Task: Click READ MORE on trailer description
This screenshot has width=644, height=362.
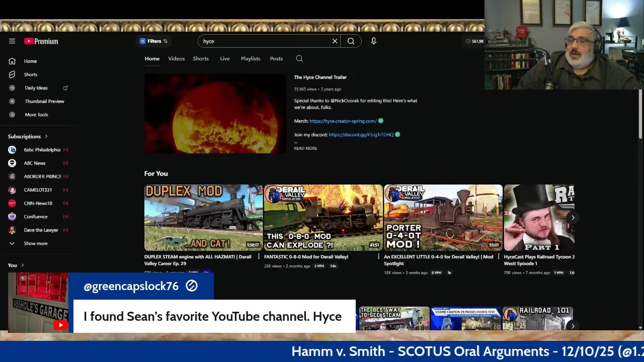Action: (x=305, y=148)
